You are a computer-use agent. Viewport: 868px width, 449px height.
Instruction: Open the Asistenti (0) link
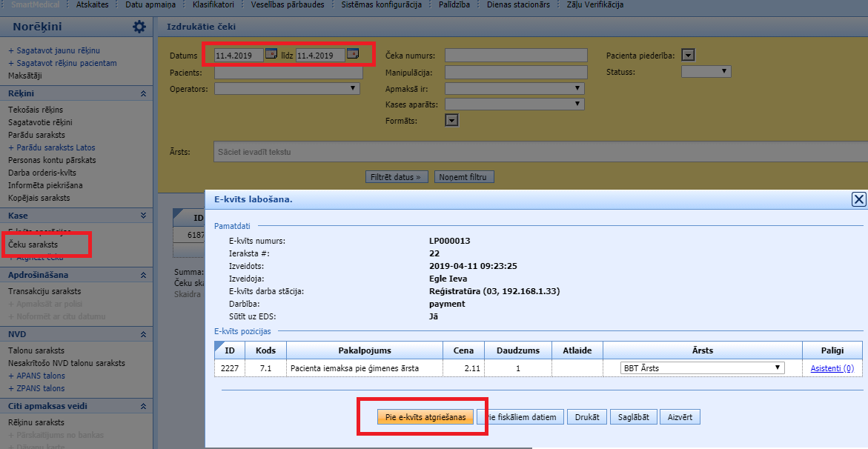pos(832,368)
